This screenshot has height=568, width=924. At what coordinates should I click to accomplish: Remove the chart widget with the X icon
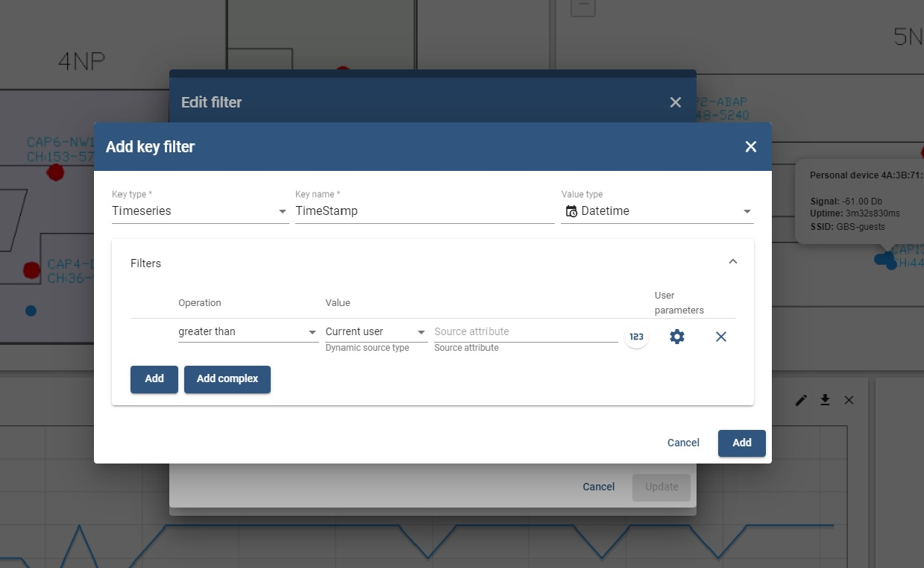[849, 400]
